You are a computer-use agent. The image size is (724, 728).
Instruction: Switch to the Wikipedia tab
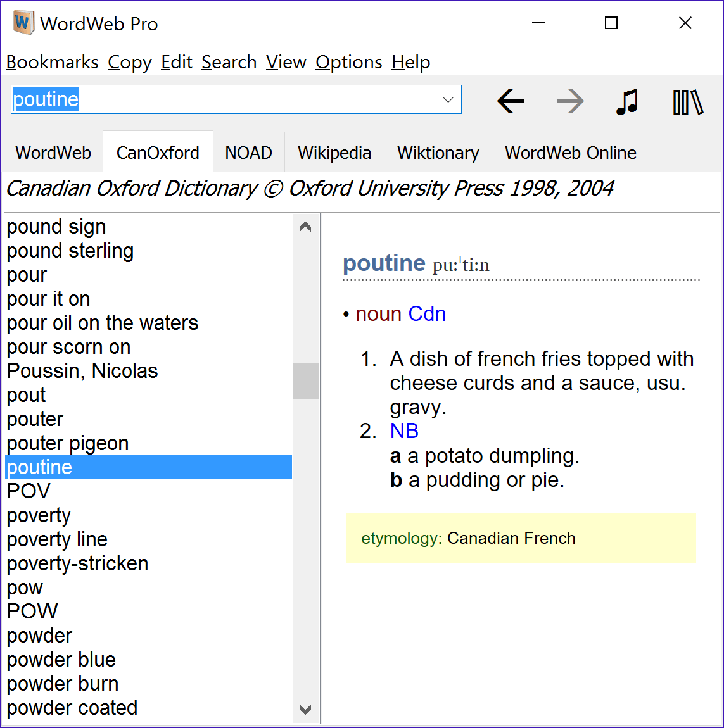(x=334, y=153)
